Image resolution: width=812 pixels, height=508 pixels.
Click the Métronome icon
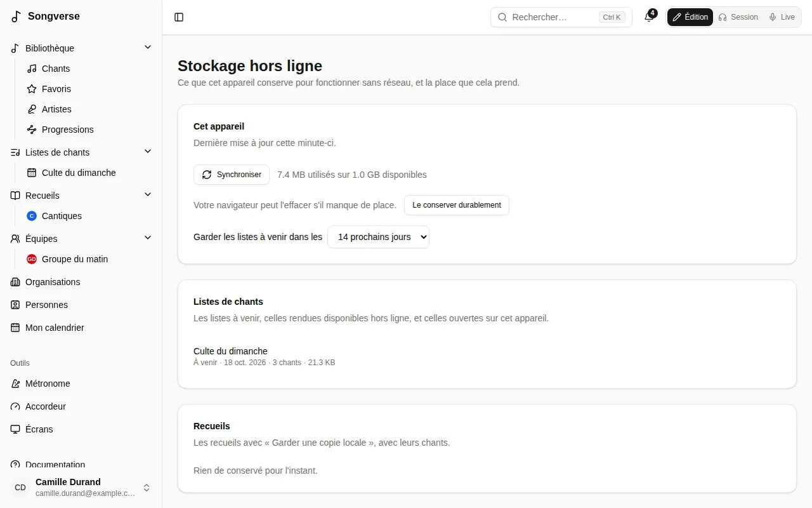[15, 384]
